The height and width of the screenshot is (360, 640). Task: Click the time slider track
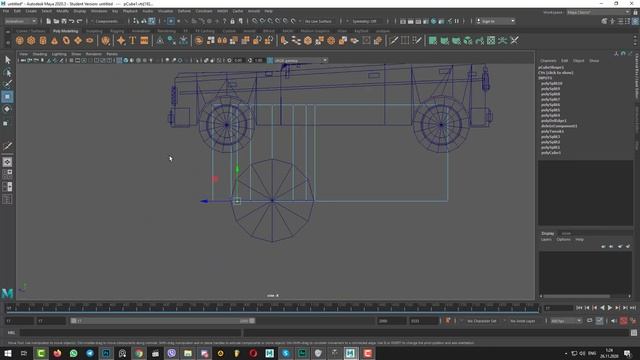pyautogui.click(x=273, y=308)
